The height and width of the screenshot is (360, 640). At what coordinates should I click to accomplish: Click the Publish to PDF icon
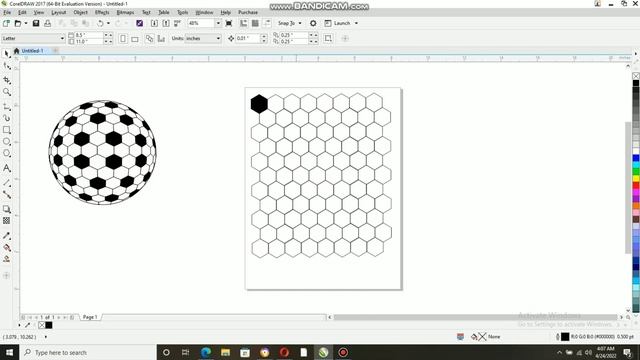[178, 23]
